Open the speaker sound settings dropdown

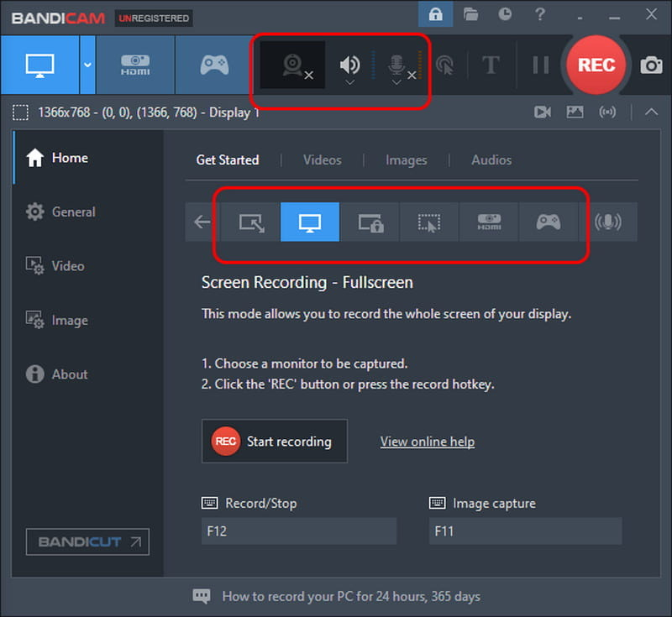(x=349, y=82)
